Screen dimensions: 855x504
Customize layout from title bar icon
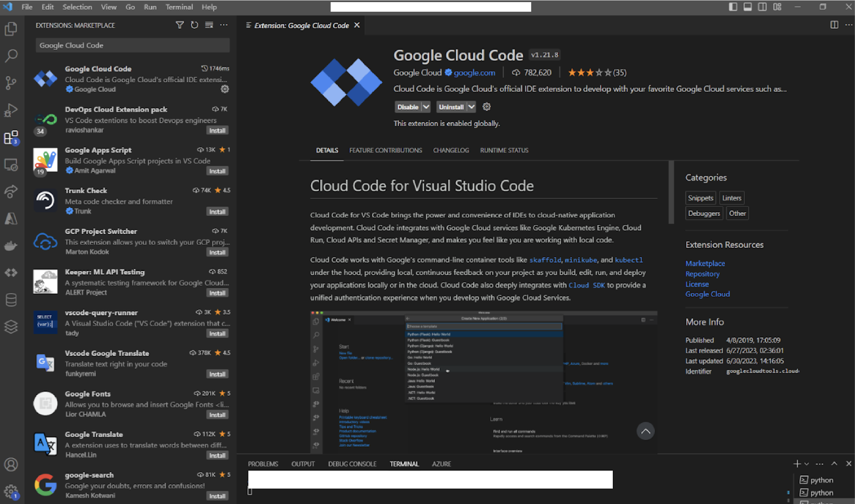click(x=777, y=7)
